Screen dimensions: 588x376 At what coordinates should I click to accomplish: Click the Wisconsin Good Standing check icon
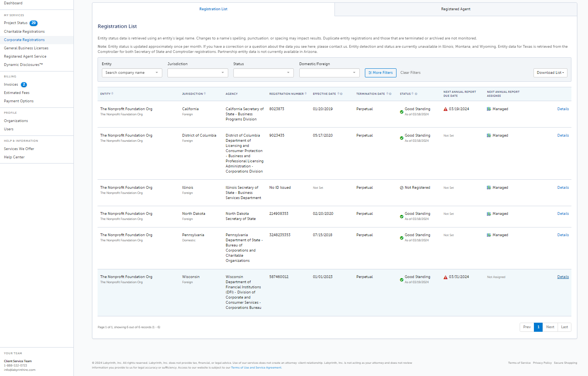[402, 280]
